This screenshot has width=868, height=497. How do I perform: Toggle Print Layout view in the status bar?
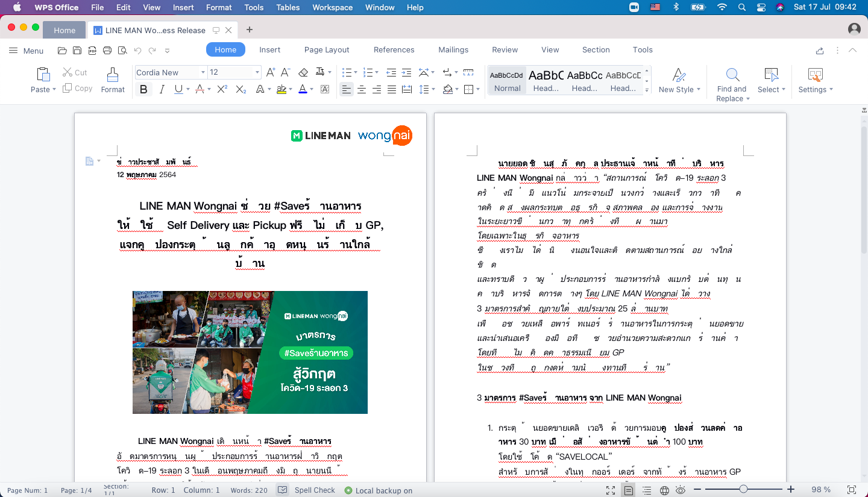point(629,490)
